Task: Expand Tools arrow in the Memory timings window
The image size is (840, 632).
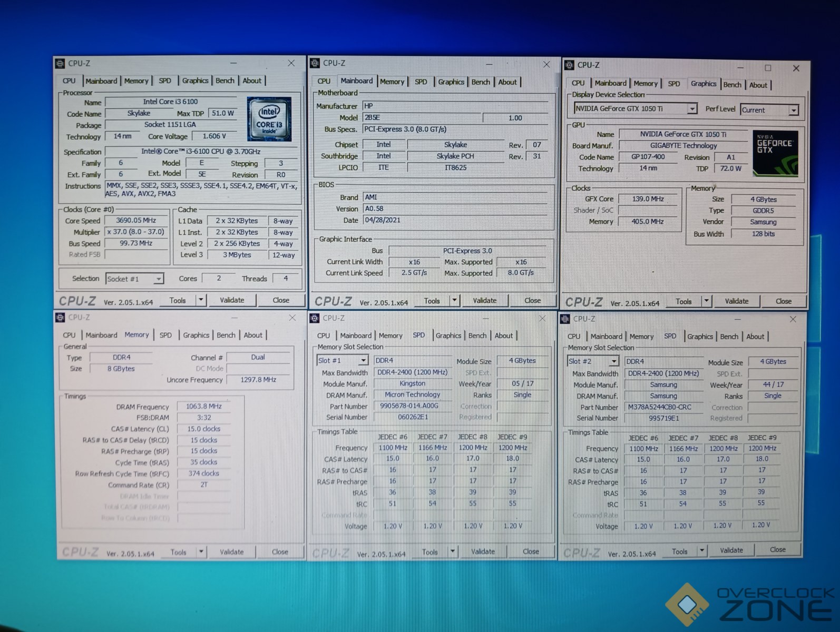Action: point(201,552)
